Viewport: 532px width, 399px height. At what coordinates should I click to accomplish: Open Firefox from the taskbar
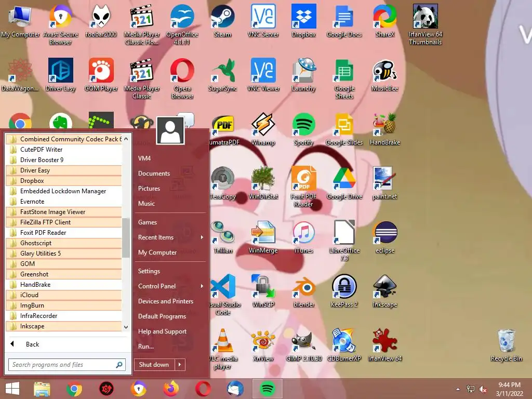click(170, 389)
